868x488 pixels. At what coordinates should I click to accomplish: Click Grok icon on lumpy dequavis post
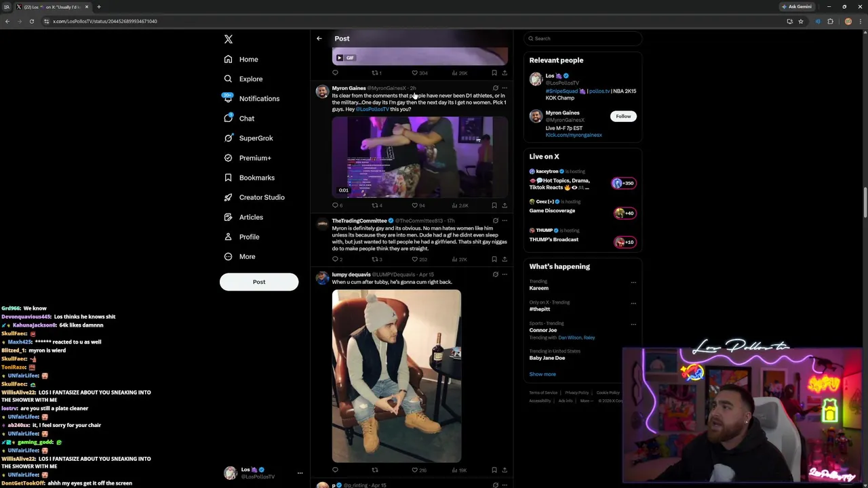(x=496, y=274)
